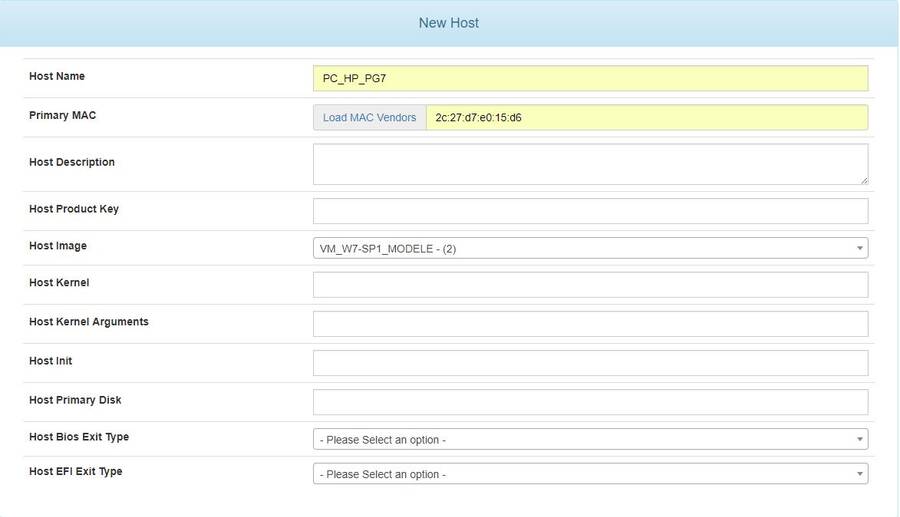This screenshot has height=517, width=900.
Task: Click the Host Bios Exit Type label
Action: coord(79,437)
